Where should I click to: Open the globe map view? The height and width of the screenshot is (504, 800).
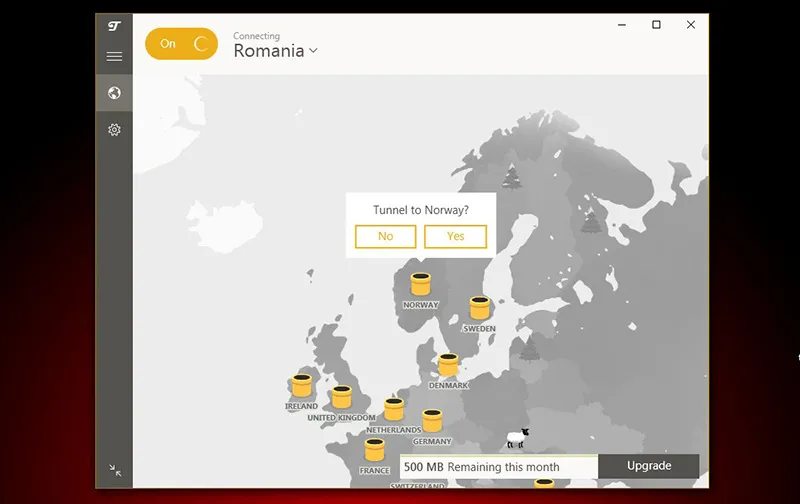point(114,93)
